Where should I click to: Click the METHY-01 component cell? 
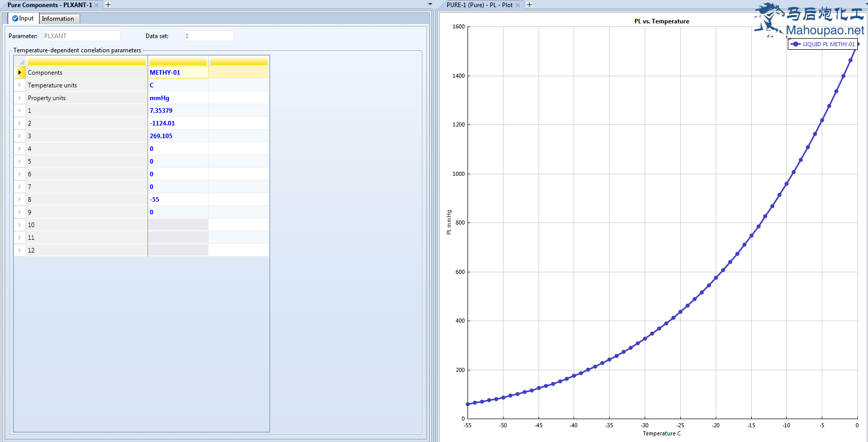point(178,73)
